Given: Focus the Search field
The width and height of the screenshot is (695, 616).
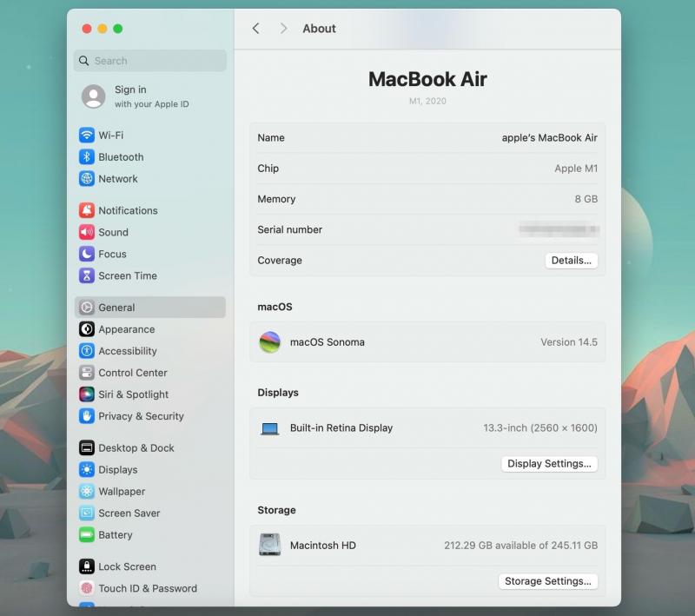Looking at the screenshot, I should [149, 61].
